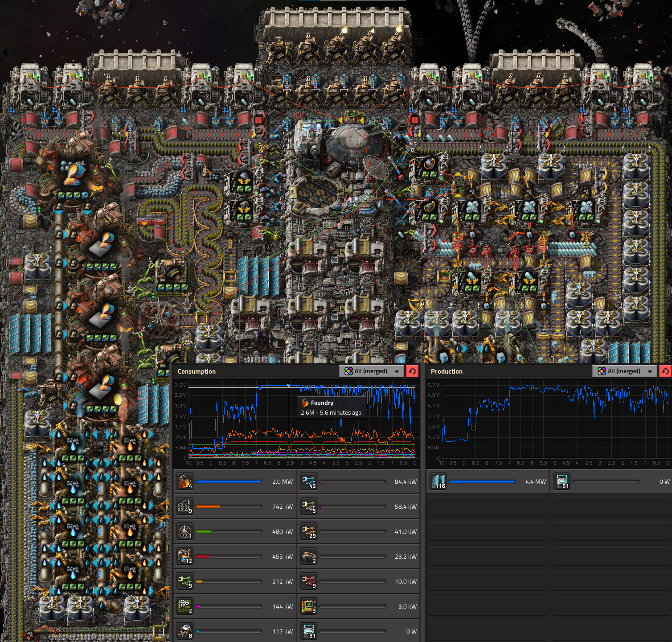Click the 480 kW consumption value
This screenshot has height=642, width=672.
tap(283, 531)
